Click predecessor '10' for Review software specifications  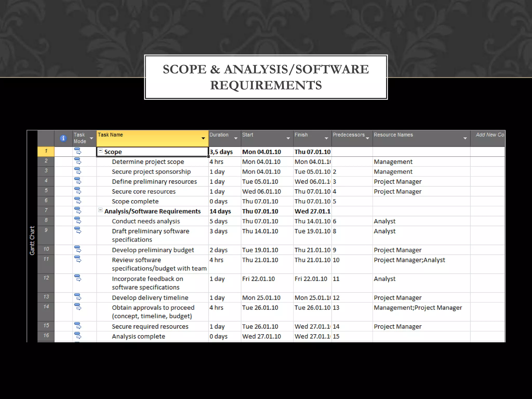pos(352,264)
